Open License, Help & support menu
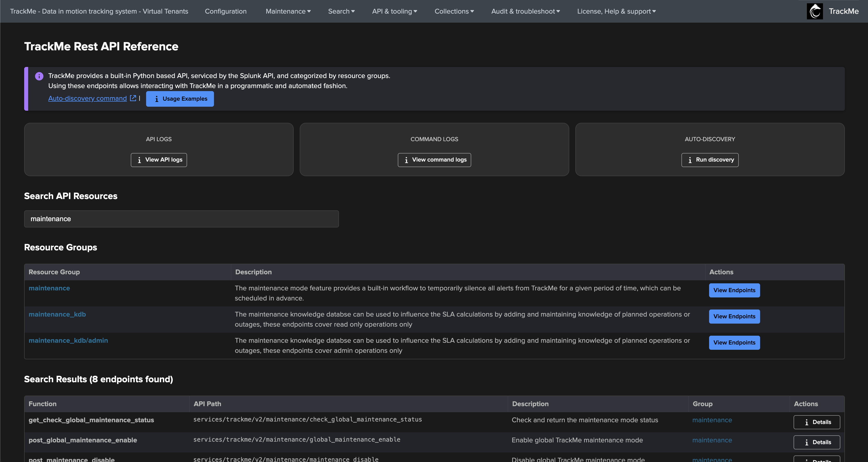This screenshot has height=462, width=868. pyautogui.click(x=616, y=11)
